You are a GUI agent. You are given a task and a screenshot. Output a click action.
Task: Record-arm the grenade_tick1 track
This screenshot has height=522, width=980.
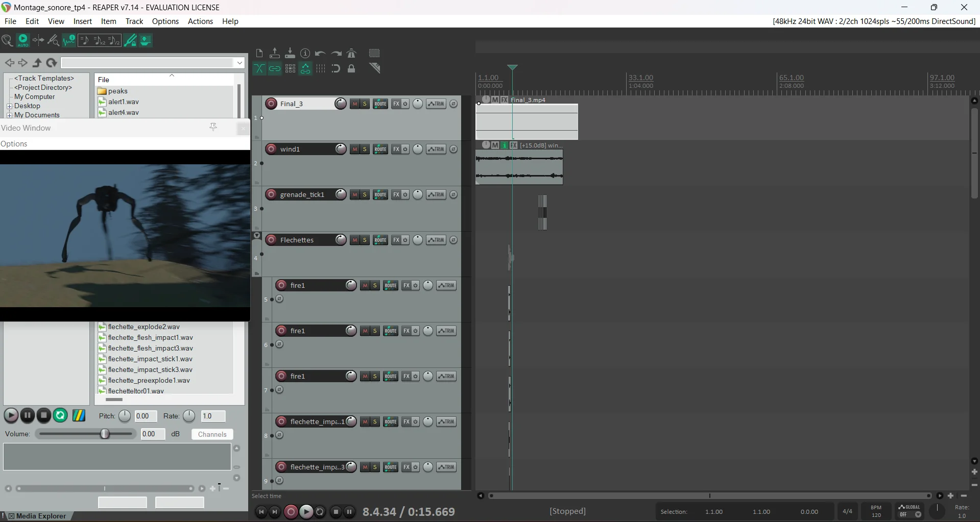(271, 194)
